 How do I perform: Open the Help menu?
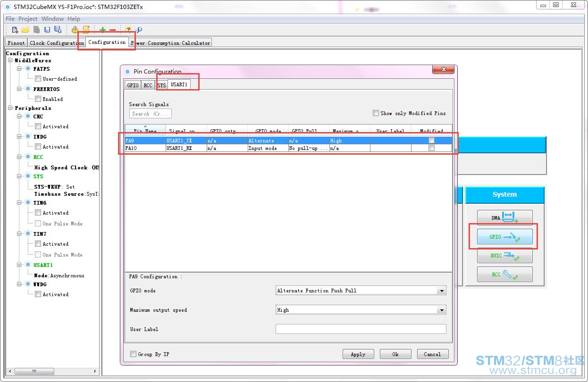pos(74,19)
